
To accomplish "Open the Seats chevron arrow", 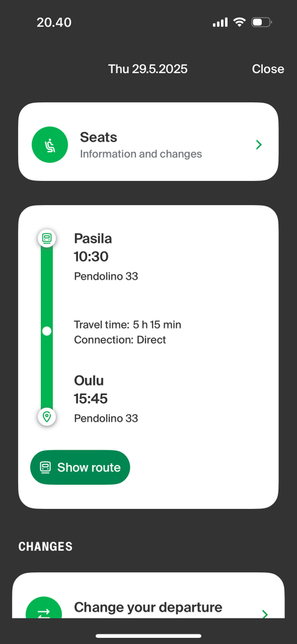I will [259, 144].
